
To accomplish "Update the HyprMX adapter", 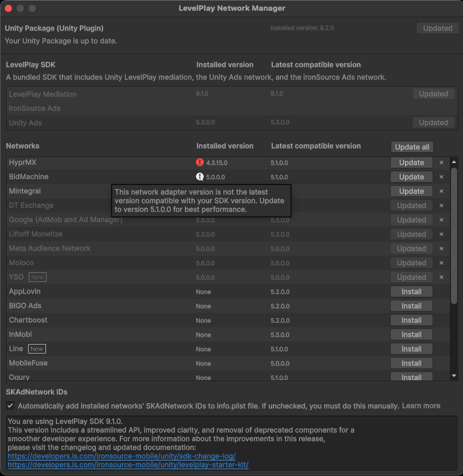I will pyautogui.click(x=411, y=162).
